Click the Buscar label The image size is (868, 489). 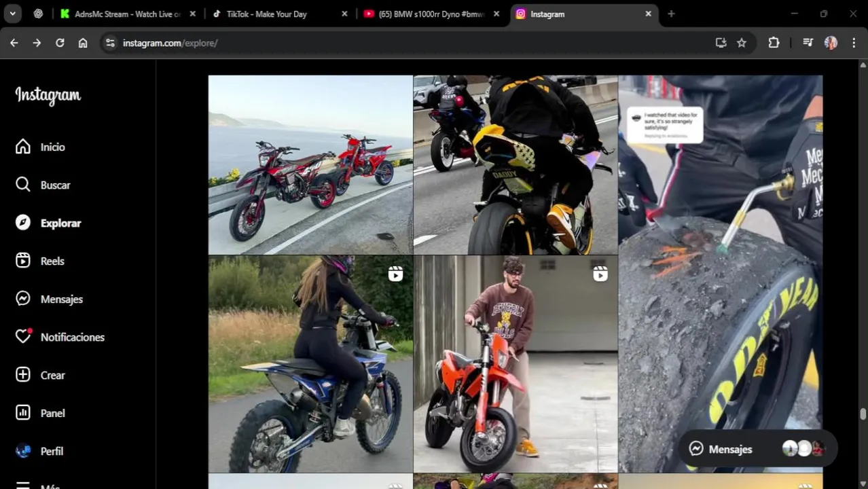click(55, 185)
